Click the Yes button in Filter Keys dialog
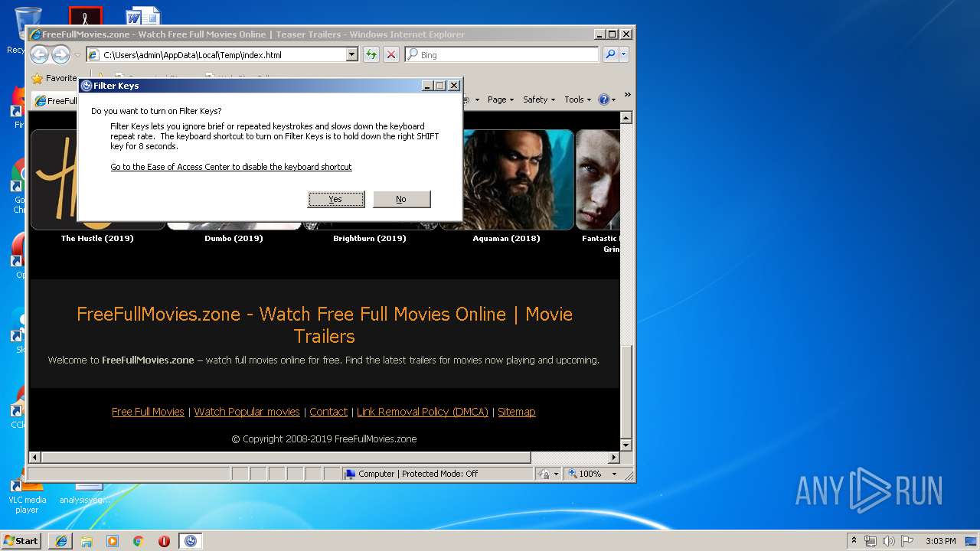The width and height of the screenshot is (980, 551). 336,199
